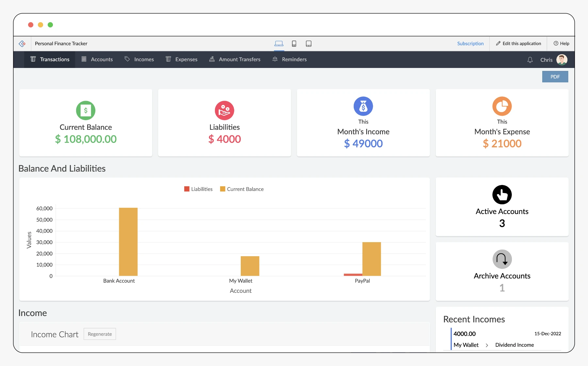588x366 pixels.
Task: Click the Regenerate income chart button
Action: [x=100, y=334]
